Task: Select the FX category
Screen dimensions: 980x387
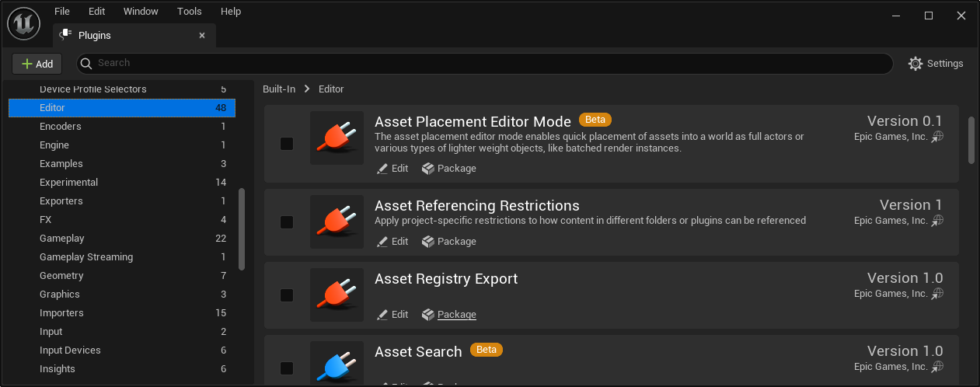Action: point(122,220)
